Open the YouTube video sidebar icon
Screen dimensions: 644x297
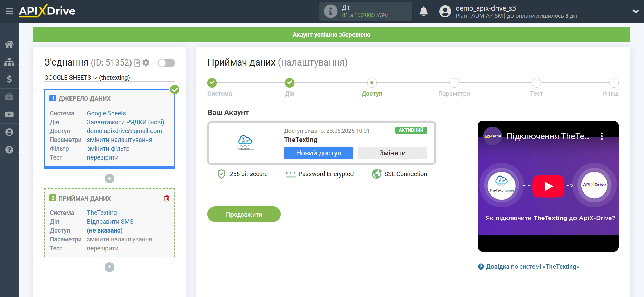coord(9,115)
